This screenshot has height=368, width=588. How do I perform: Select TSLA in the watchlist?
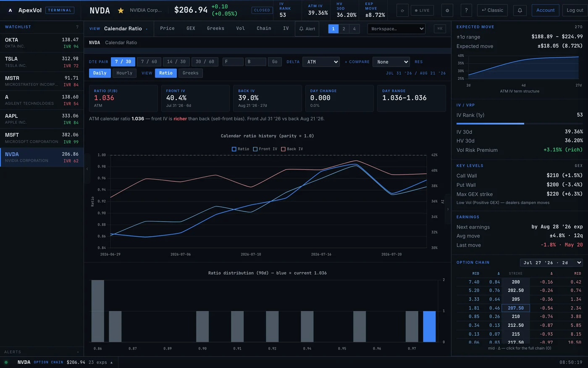pos(42,62)
